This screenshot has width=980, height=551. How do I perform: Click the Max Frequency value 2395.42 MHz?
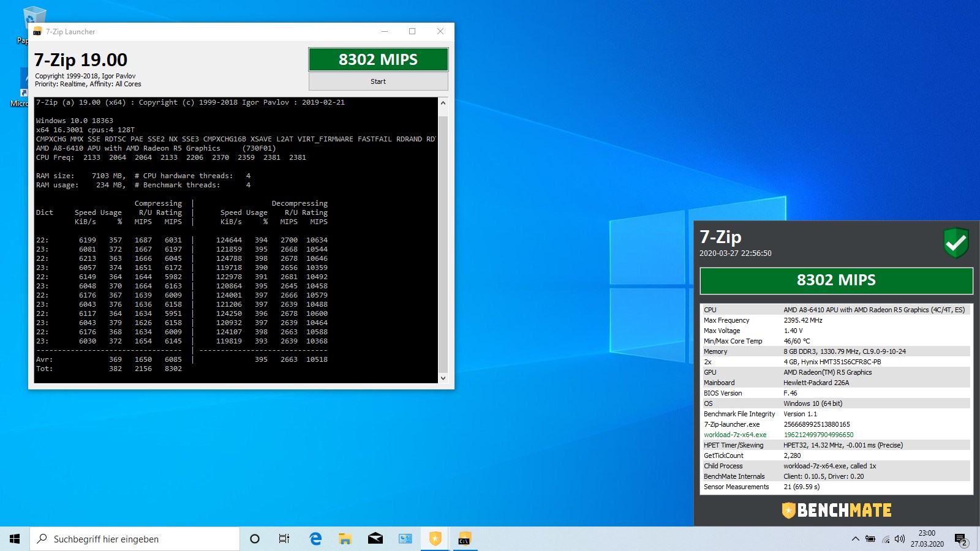[x=803, y=320]
